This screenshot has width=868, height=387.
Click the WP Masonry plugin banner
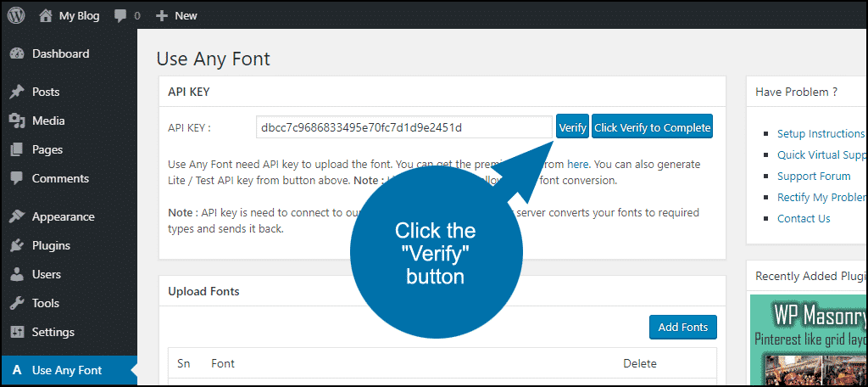coord(808,339)
